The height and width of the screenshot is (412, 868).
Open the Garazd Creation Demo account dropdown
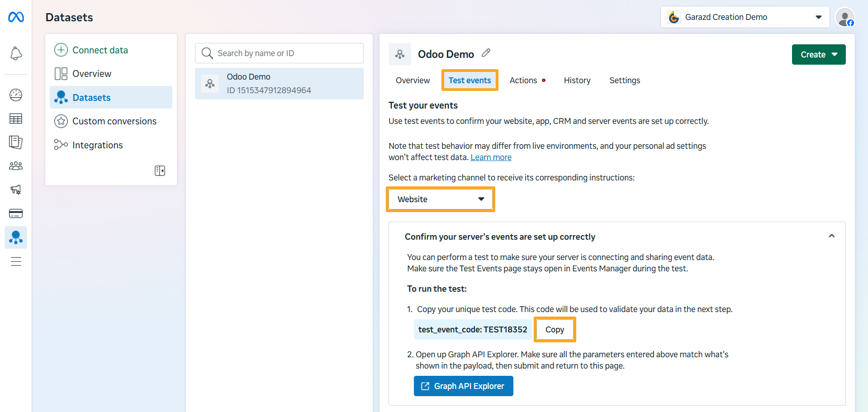click(745, 17)
